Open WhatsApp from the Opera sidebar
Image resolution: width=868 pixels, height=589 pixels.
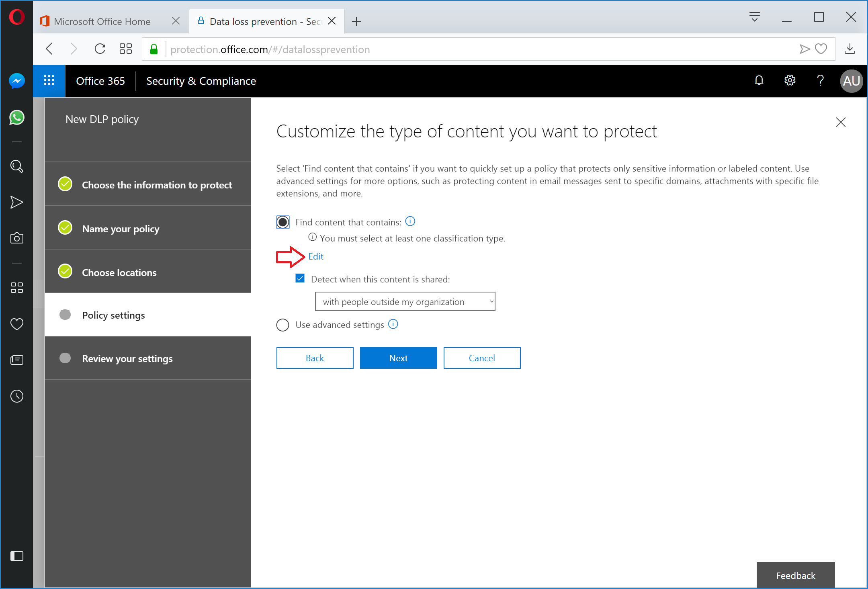click(16, 117)
